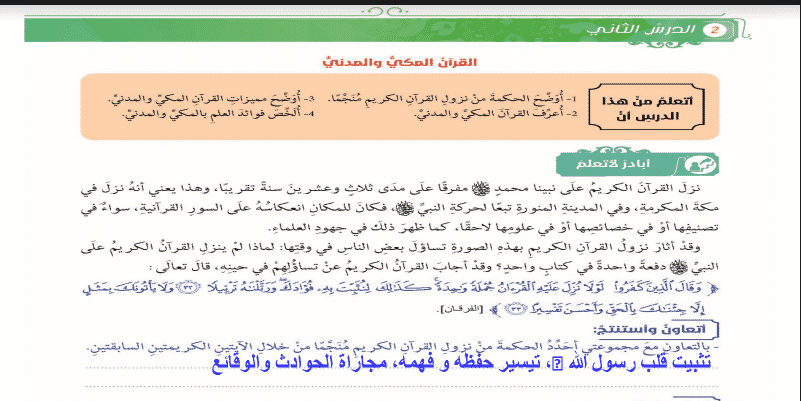Select objective 3 'أوضح مميزات القرآن المكي والمدني'

click(211, 98)
